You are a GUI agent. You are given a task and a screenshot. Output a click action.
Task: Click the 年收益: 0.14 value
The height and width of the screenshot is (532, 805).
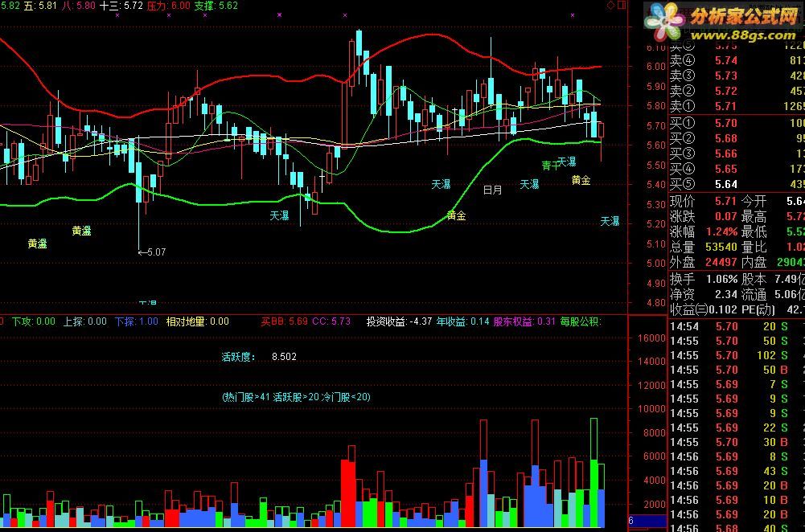click(462, 321)
